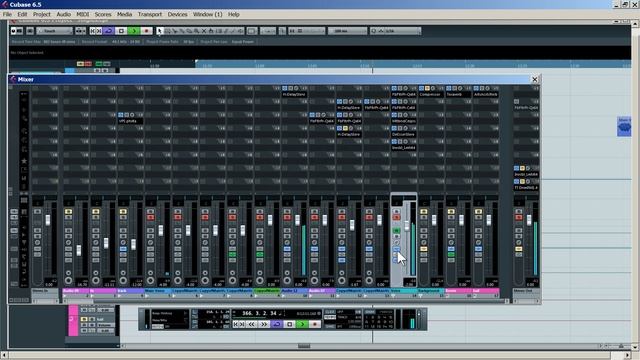Toggle Read automation on the Voice channel
The height and width of the screenshot is (360, 640).
pyautogui.click(x=396, y=231)
